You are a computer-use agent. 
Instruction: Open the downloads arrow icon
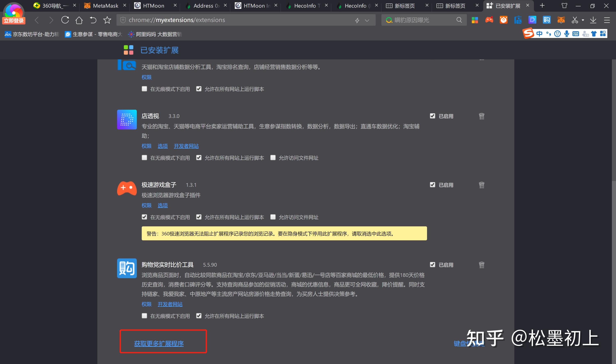tap(593, 20)
